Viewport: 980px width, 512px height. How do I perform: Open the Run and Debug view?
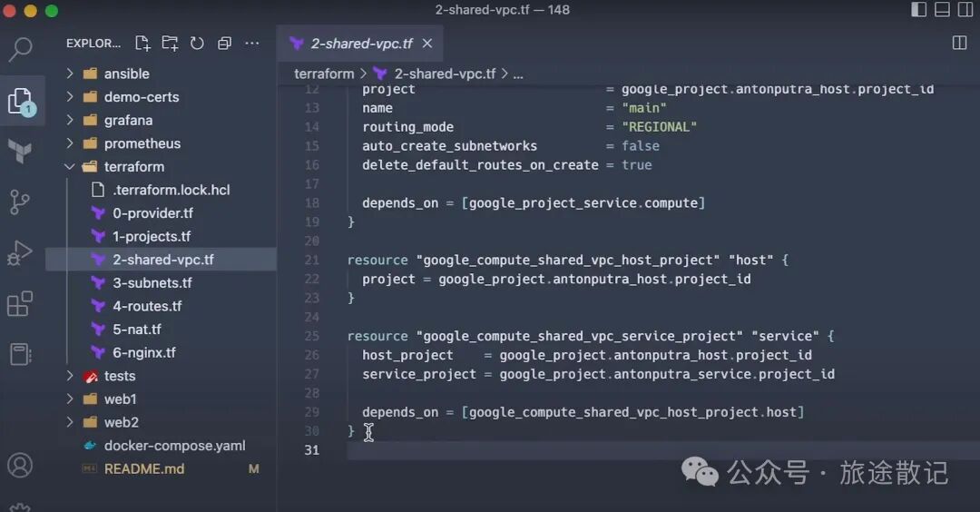(x=20, y=253)
